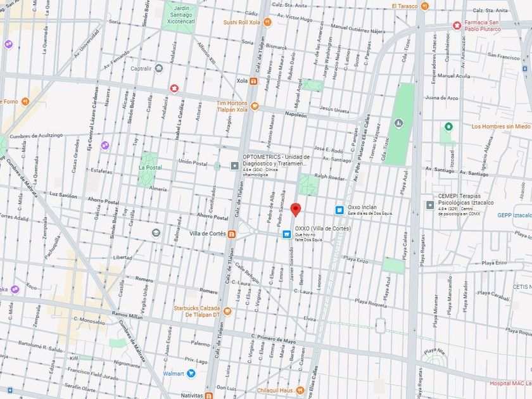Select the Almería street label

[158, 188]
